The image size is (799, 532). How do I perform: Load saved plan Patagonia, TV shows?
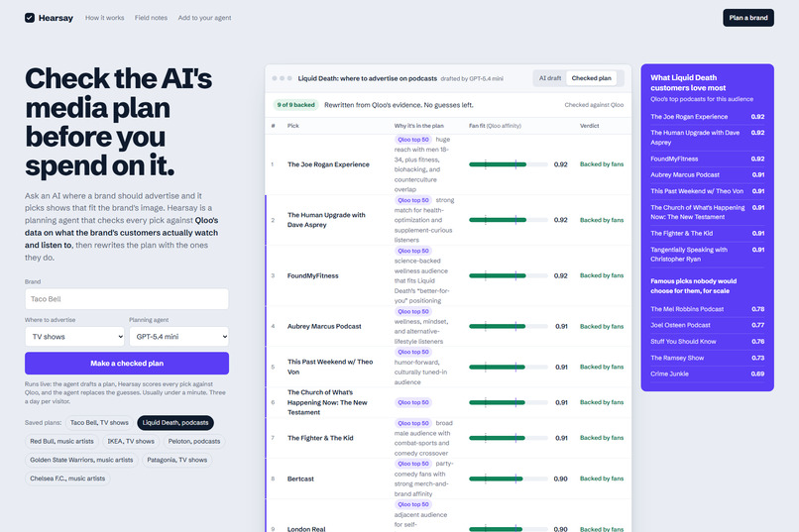click(177, 460)
